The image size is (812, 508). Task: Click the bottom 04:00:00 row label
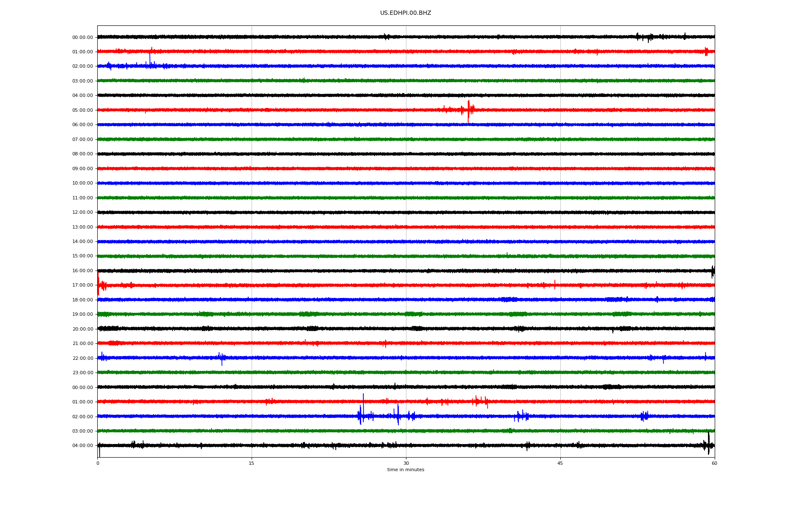click(x=82, y=446)
